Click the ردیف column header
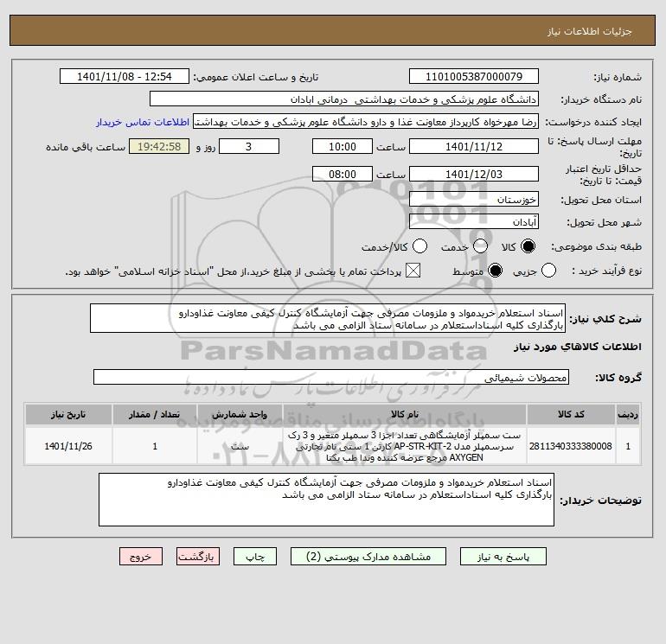This screenshot has height=644, width=666. point(628,414)
